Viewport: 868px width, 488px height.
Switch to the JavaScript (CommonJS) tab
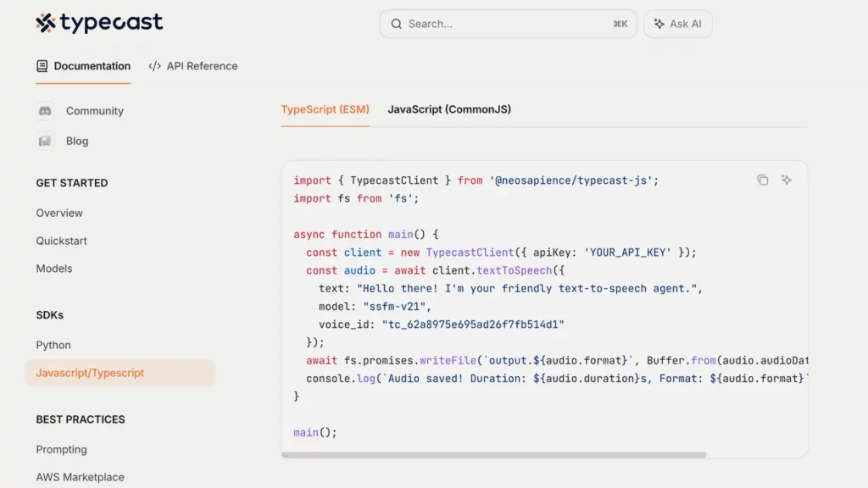pyautogui.click(x=449, y=109)
